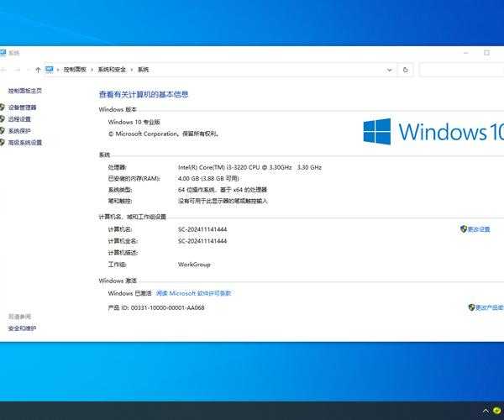Select 控制面板 in the breadcrumb path
The width and height of the screenshot is (504, 420).
click(72, 70)
